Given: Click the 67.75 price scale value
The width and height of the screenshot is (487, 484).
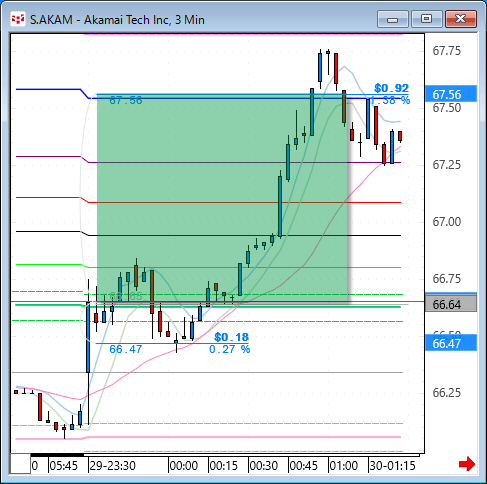Looking at the screenshot, I should click(447, 51).
